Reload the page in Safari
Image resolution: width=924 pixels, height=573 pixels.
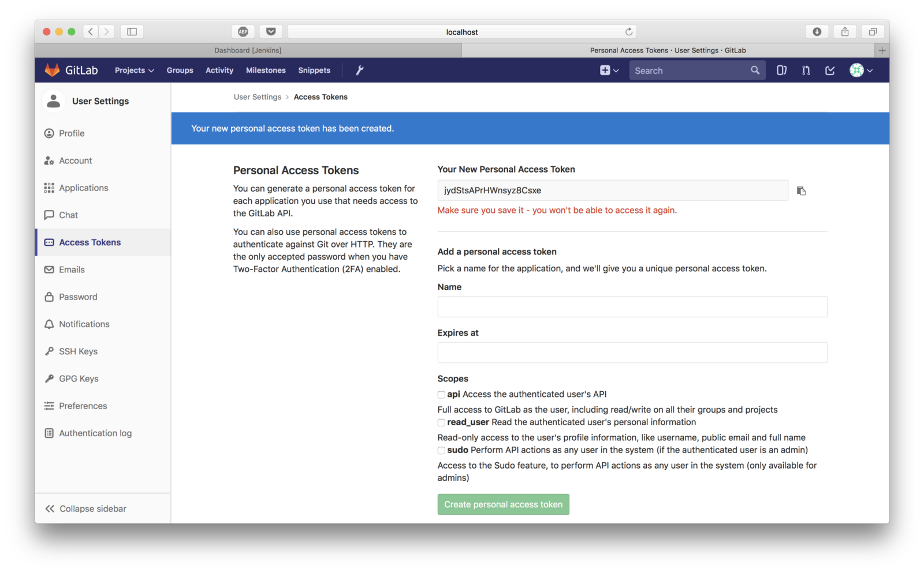629,32
